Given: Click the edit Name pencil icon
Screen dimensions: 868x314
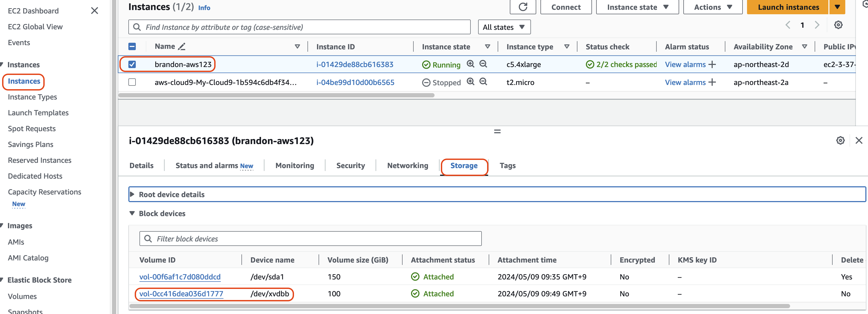Looking at the screenshot, I should click(182, 47).
